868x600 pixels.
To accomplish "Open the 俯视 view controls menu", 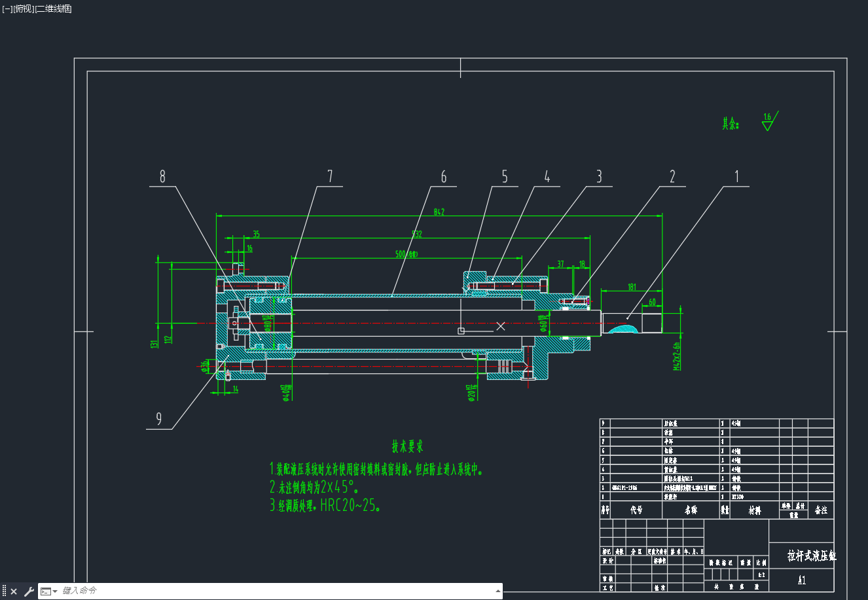I will [x=23, y=9].
